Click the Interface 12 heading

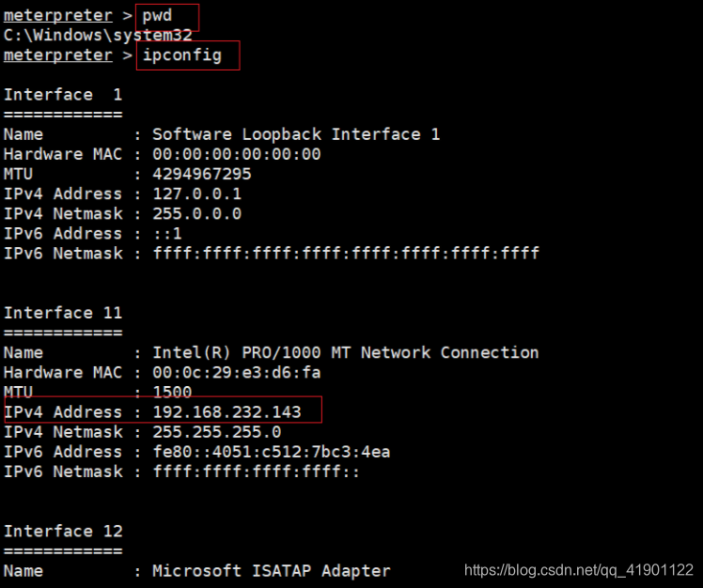[63, 531]
